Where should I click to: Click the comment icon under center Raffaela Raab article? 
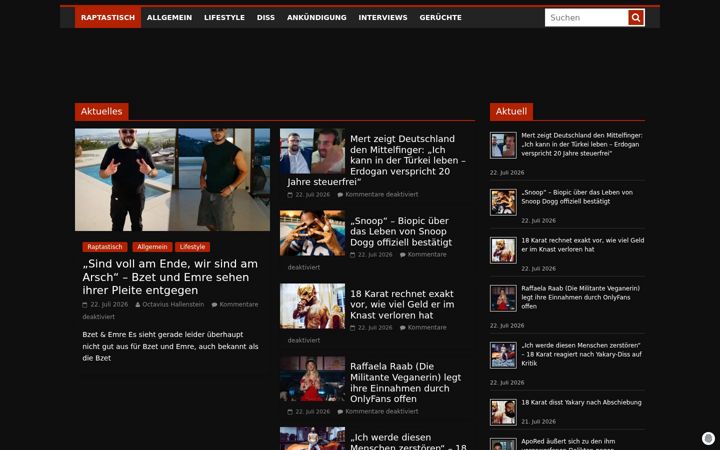340,412
